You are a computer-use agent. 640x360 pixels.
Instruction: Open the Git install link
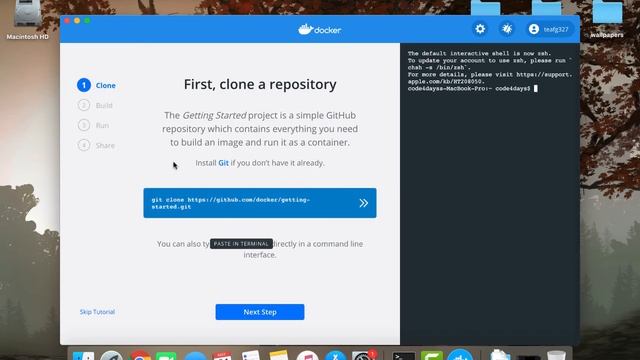pyautogui.click(x=223, y=163)
